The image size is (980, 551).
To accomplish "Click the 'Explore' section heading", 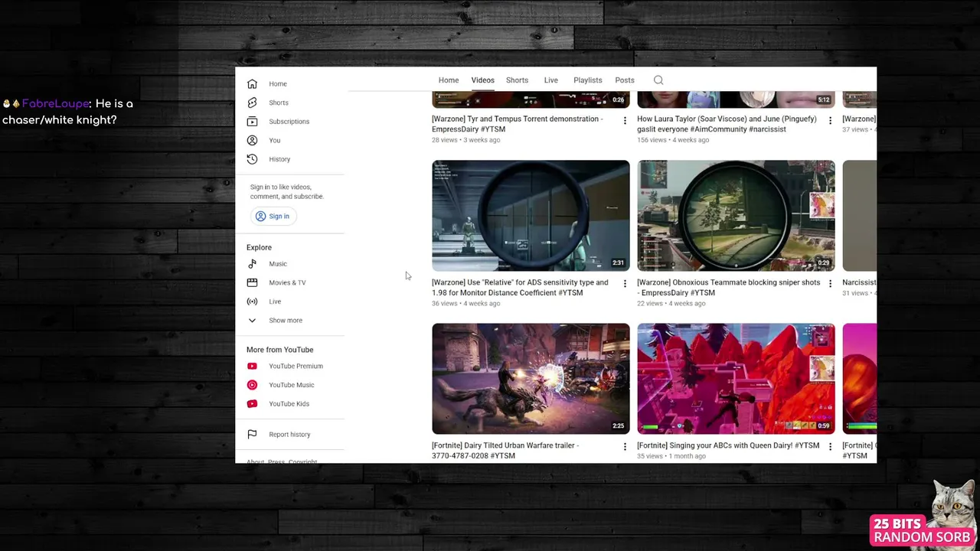I will click(x=259, y=247).
